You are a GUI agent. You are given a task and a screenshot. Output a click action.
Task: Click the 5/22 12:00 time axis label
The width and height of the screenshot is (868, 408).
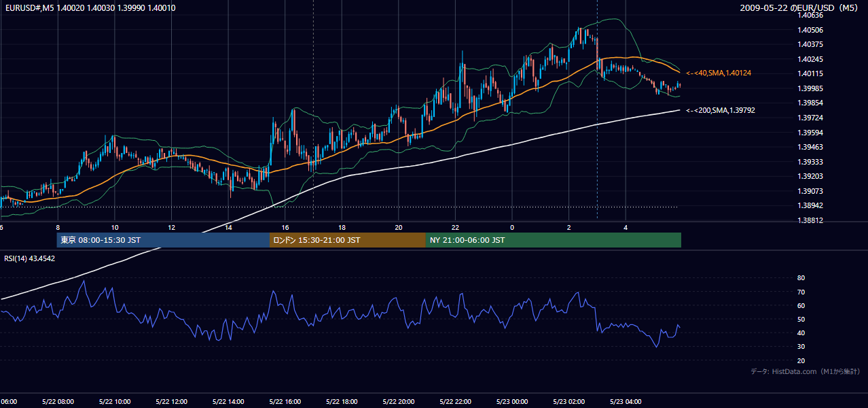tap(171, 401)
